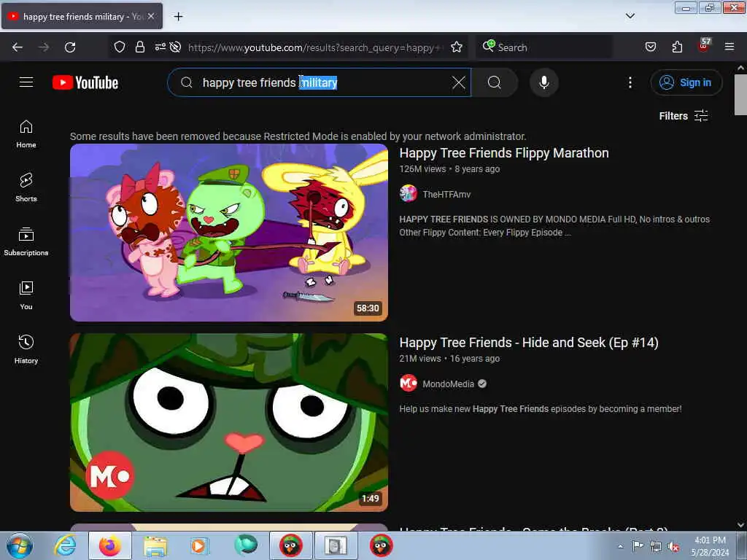747x560 pixels.
Task: Open Home in the sidebar
Action: pos(26,134)
